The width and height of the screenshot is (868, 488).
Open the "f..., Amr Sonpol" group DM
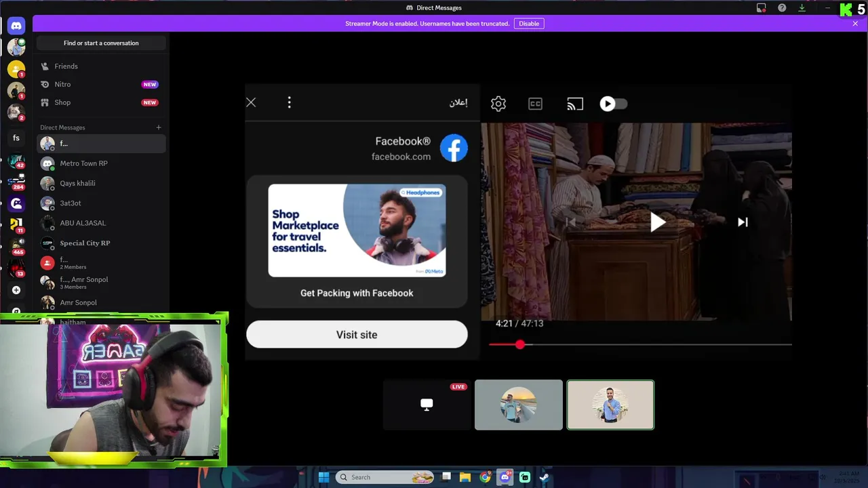101,283
